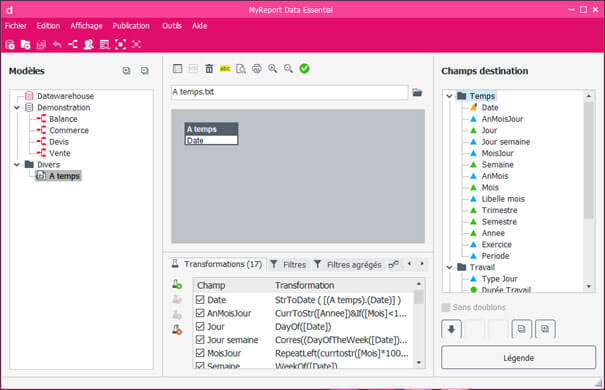This screenshot has height=390, width=605.
Task: Collapse the Temps folder in Champs destination
Action: coord(449,96)
